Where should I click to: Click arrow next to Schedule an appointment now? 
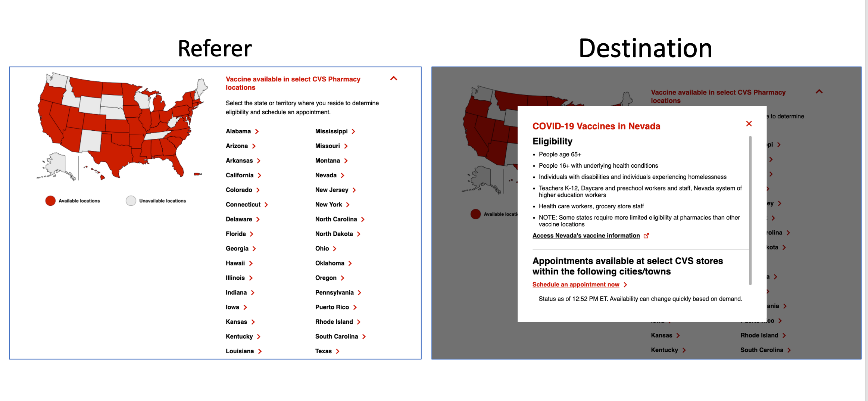pyautogui.click(x=625, y=285)
